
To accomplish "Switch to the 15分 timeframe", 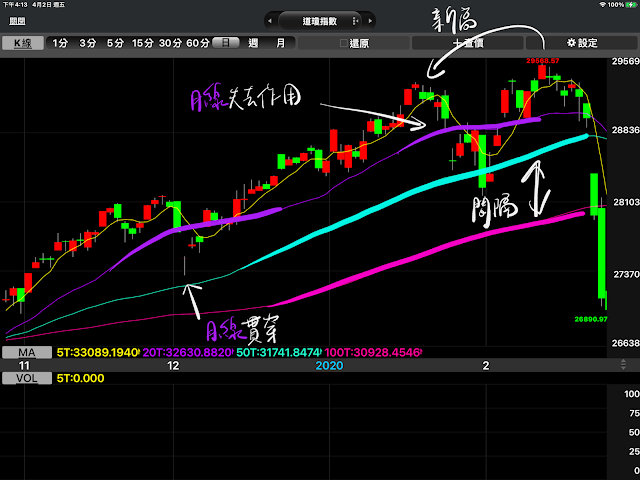I will tap(142, 43).
